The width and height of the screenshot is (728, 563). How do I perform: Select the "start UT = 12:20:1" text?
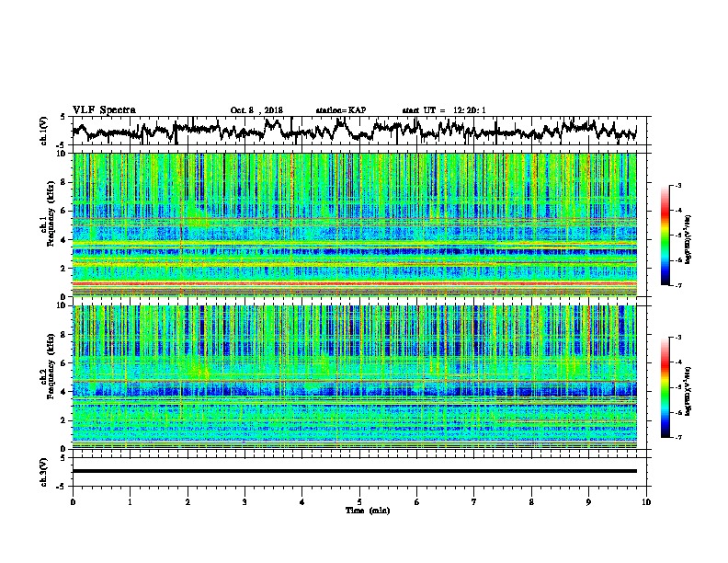444,110
